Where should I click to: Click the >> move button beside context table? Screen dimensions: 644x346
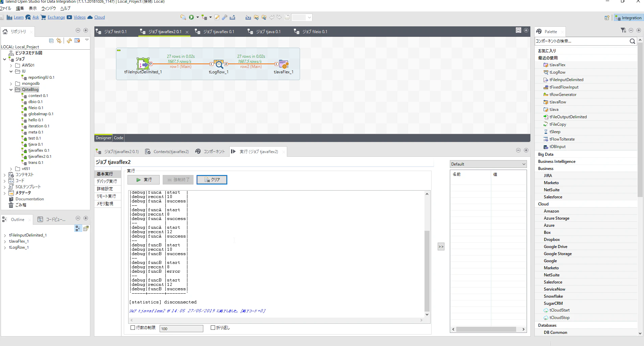[x=441, y=247]
